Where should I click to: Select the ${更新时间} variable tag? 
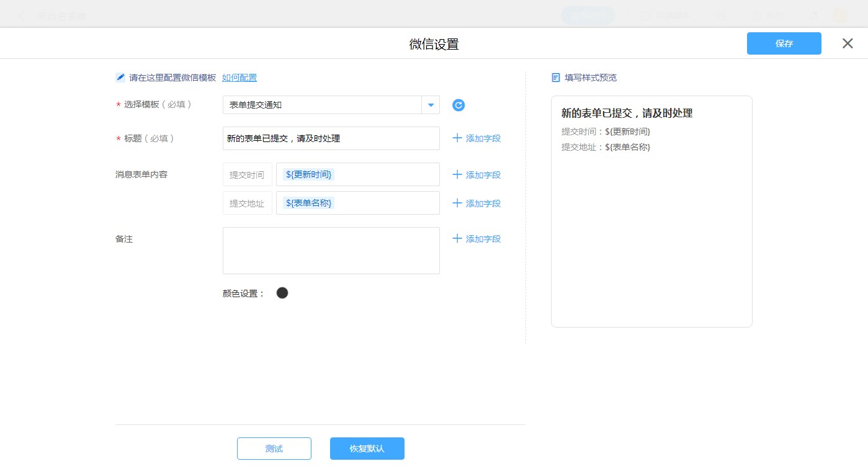tap(309, 174)
